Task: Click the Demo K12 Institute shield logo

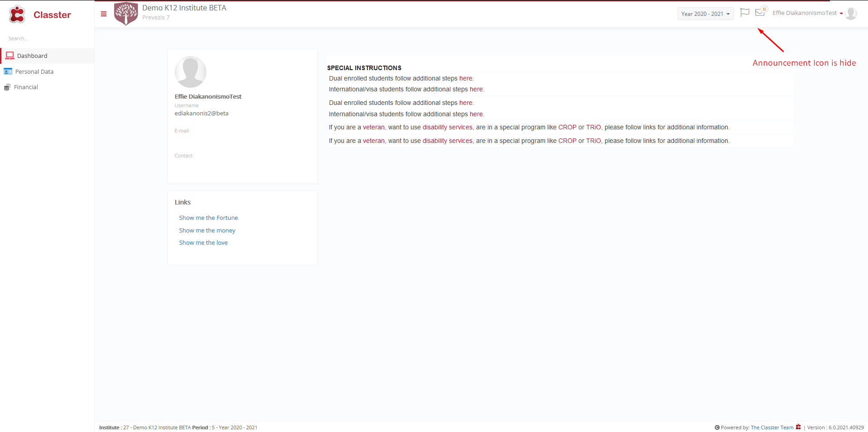Action: [126, 14]
